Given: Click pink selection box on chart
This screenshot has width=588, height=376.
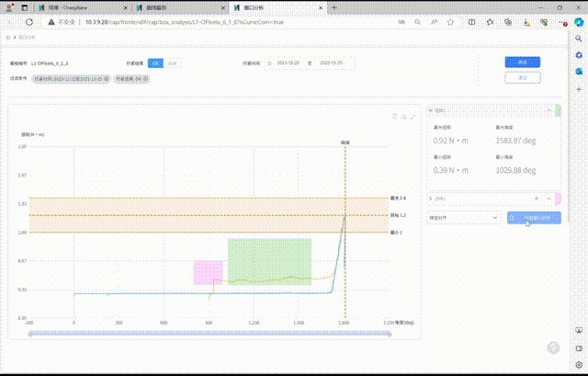Looking at the screenshot, I should coord(209,273).
